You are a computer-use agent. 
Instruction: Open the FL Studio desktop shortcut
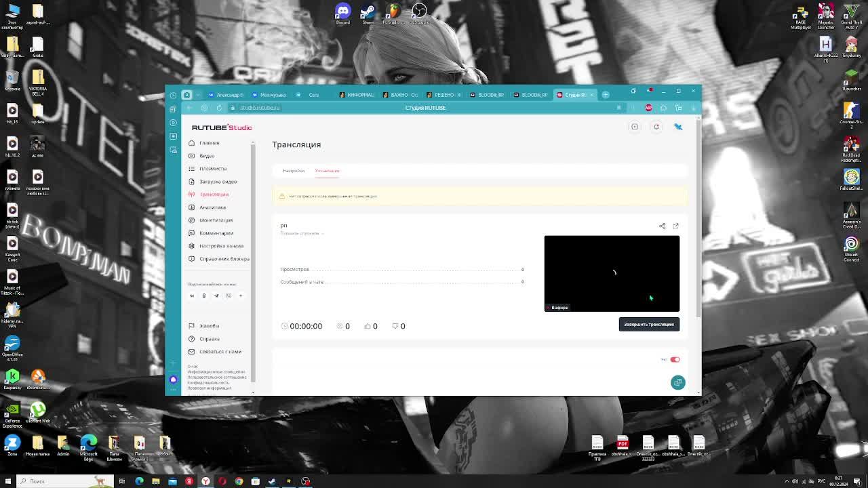point(393,14)
